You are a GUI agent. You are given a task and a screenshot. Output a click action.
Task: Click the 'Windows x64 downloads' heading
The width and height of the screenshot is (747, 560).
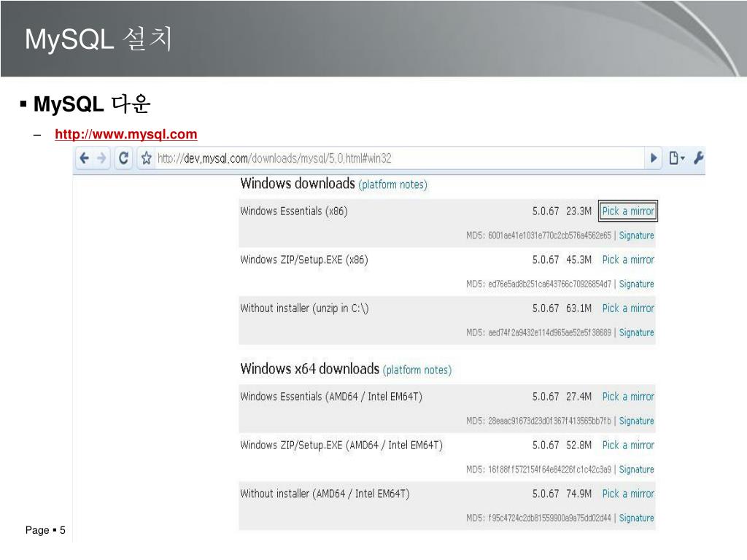[309, 368]
